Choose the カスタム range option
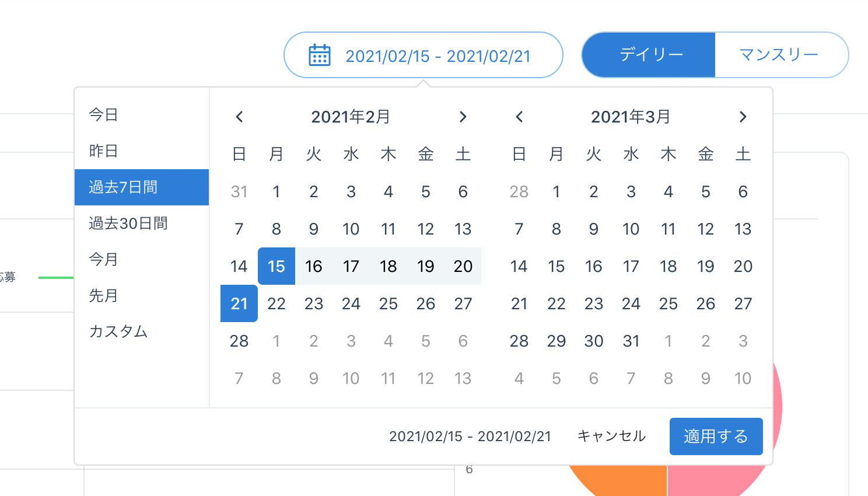 tap(118, 332)
